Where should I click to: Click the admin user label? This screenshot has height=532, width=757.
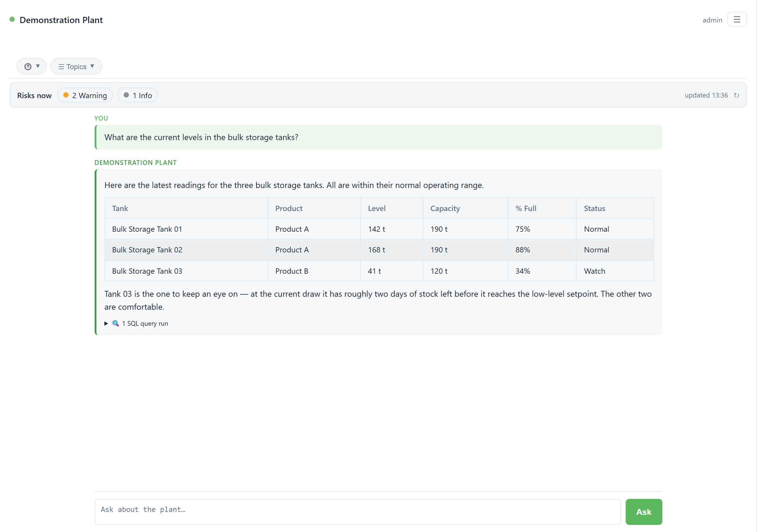[712, 20]
